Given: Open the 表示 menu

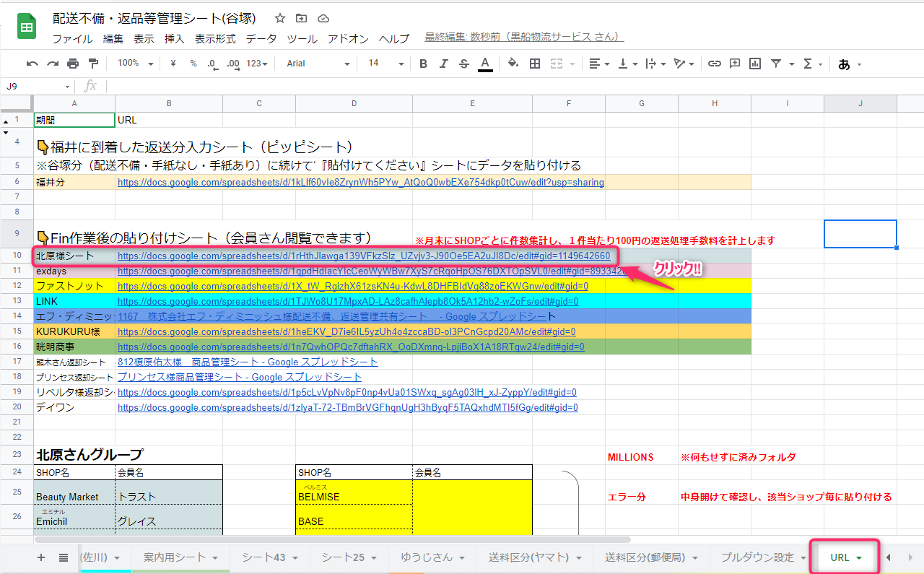Looking at the screenshot, I should tap(144, 39).
